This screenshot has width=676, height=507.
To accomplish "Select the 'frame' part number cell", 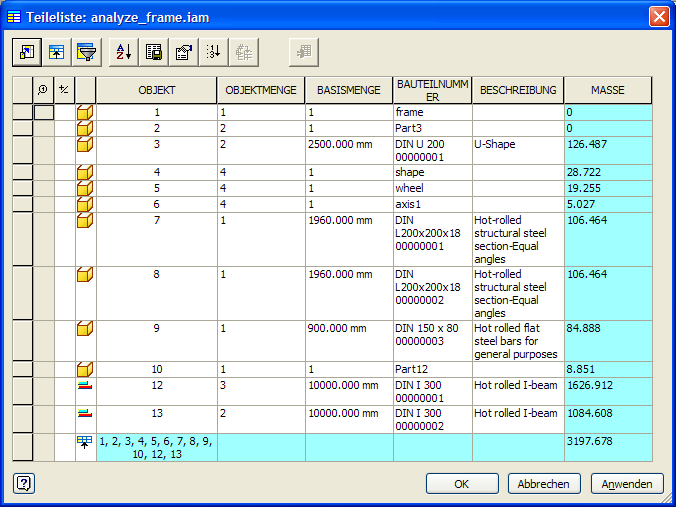I will [x=432, y=113].
